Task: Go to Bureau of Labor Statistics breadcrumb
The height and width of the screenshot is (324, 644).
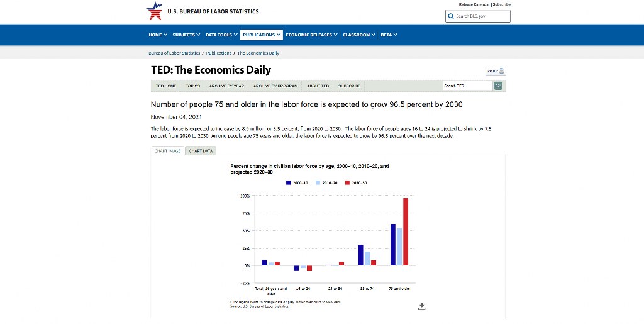Action: pos(174,53)
